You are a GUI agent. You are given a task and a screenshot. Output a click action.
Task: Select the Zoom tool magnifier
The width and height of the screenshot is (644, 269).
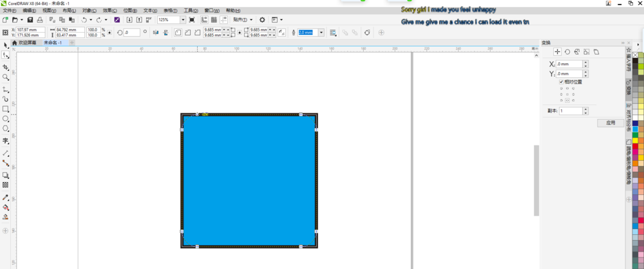5,77
